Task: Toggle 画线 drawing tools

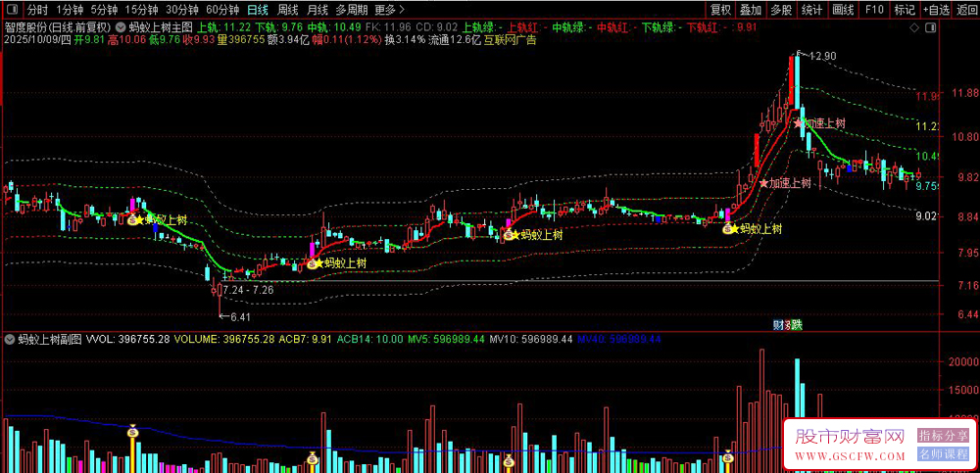Action: 843,10
